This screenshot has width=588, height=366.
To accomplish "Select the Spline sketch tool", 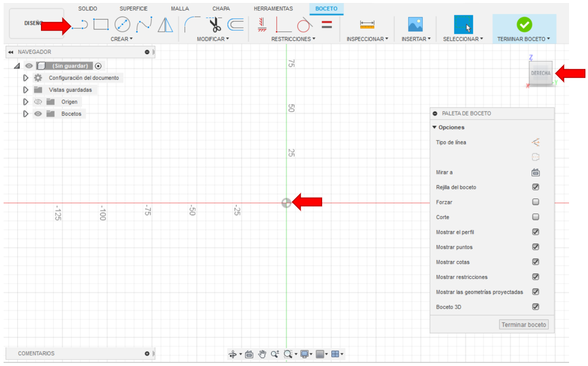I will [144, 25].
